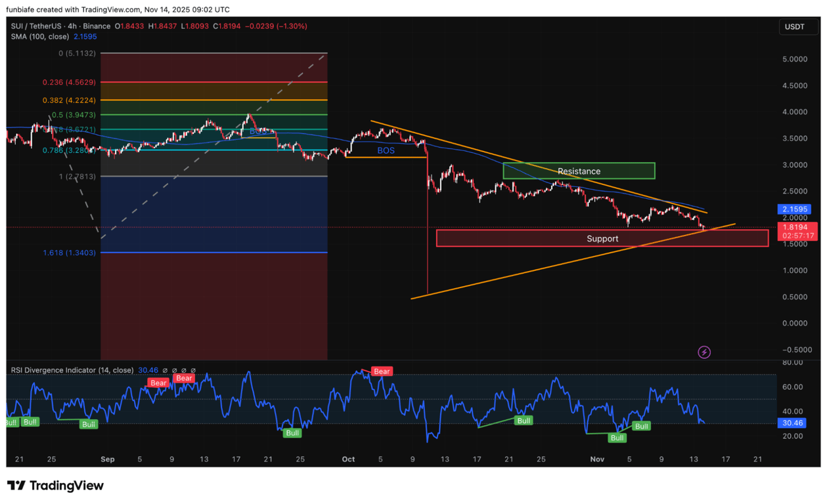
Task: Click the USDT currency button
Action: click(x=797, y=27)
